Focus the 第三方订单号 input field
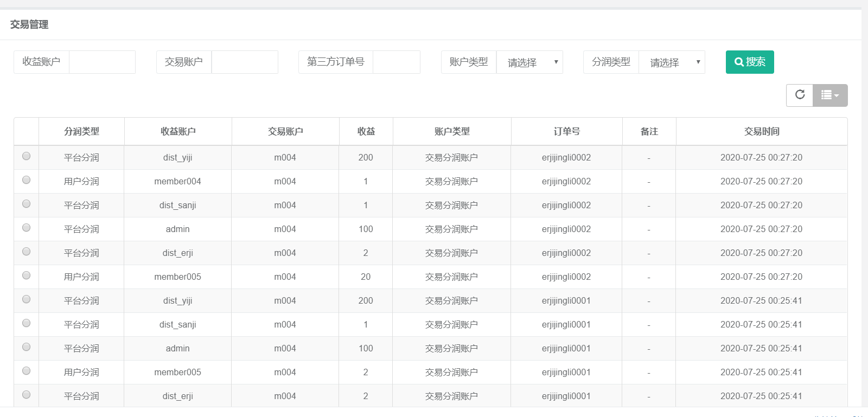 tap(397, 62)
